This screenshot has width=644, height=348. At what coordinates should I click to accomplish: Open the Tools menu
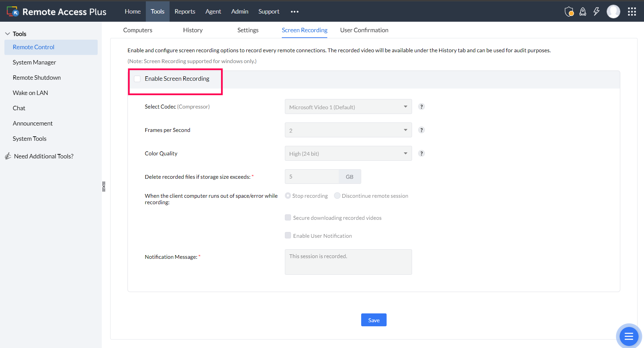[158, 12]
